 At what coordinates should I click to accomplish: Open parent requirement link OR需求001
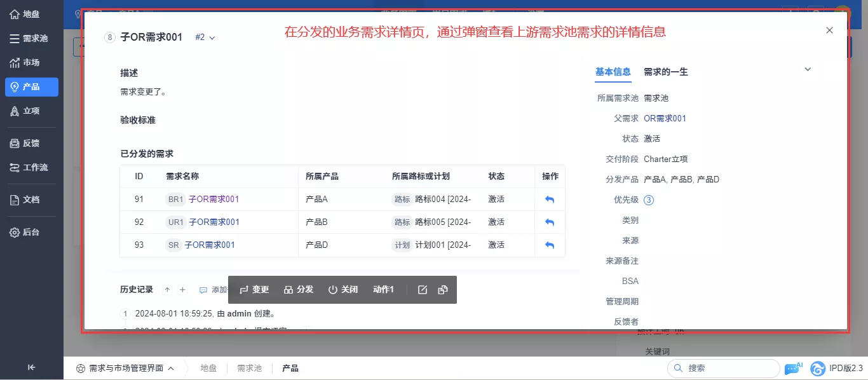pyautogui.click(x=665, y=119)
